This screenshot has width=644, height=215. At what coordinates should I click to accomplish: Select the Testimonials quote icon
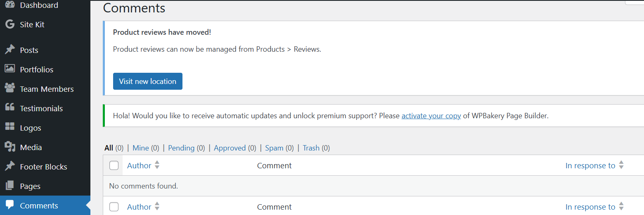[10, 108]
